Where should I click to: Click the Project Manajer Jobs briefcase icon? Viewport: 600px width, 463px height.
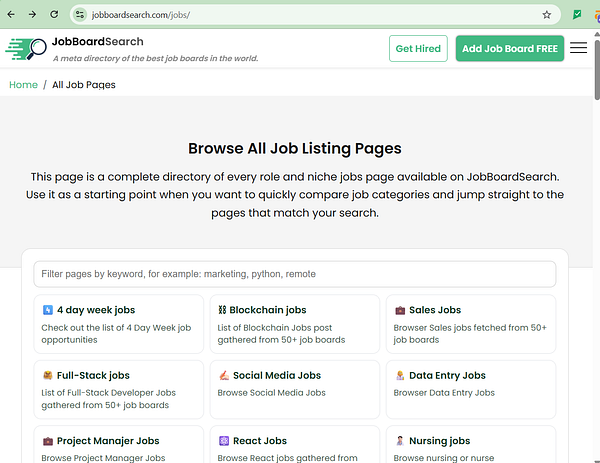pos(47,441)
